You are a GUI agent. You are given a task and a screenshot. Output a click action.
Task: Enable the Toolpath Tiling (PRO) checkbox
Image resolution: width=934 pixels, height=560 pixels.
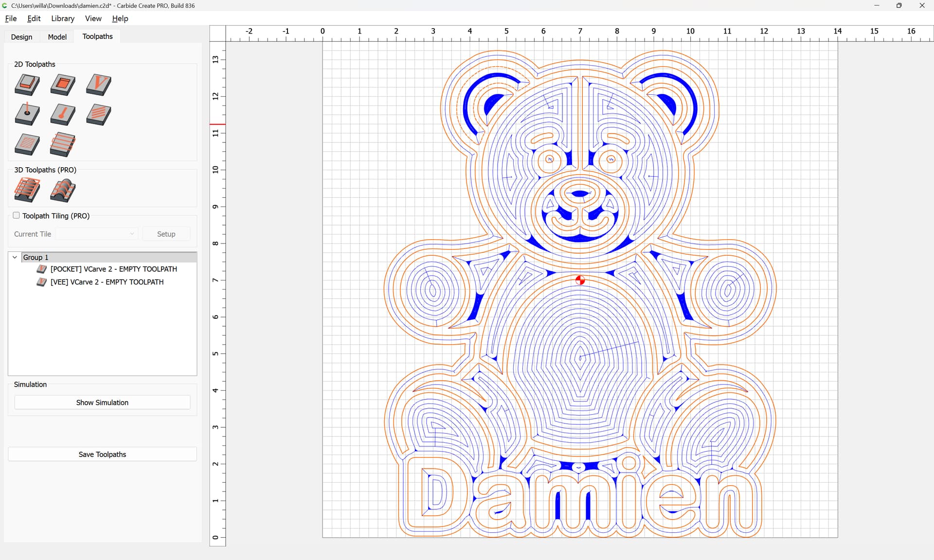pyautogui.click(x=16, y=215)
